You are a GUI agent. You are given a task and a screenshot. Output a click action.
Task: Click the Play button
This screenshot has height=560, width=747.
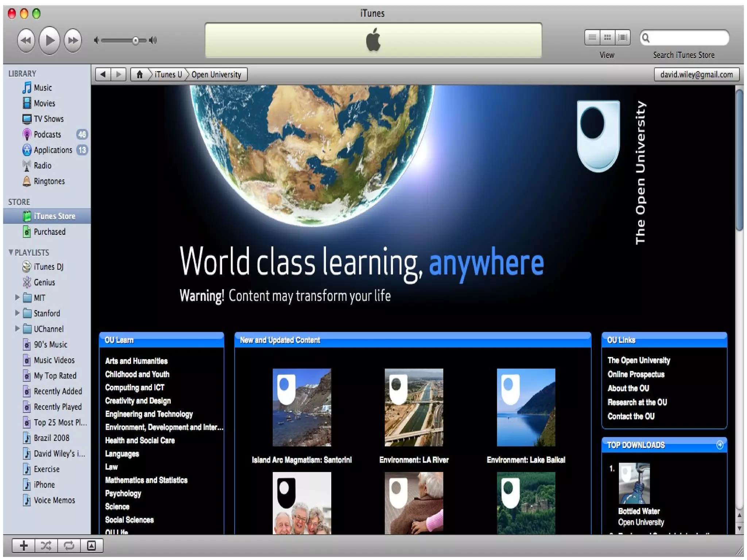point(50,40)
